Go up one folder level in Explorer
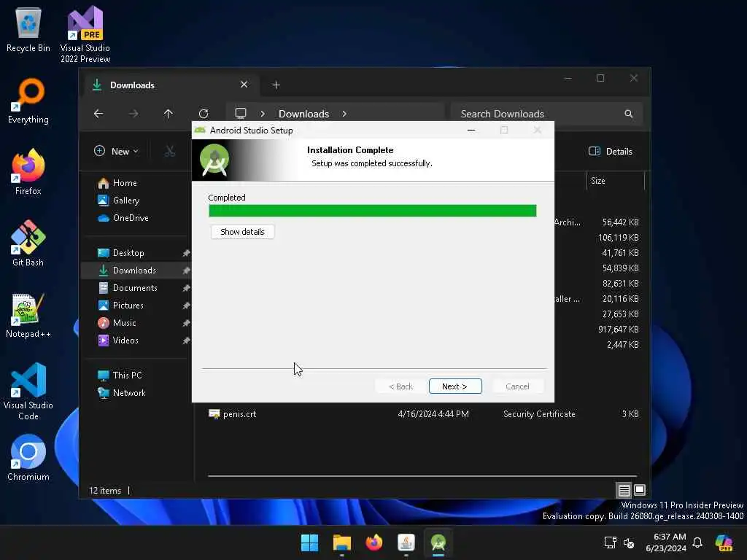This screenshot has height=560, width=747. [x=169, y=114]
